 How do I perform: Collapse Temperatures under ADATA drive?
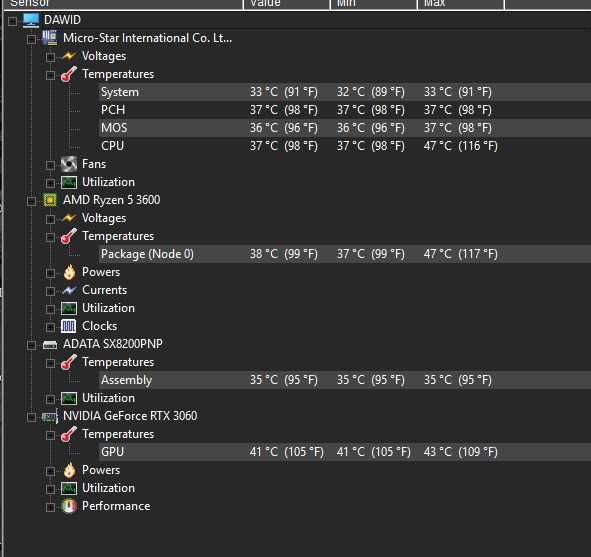(x=50, y=363)
